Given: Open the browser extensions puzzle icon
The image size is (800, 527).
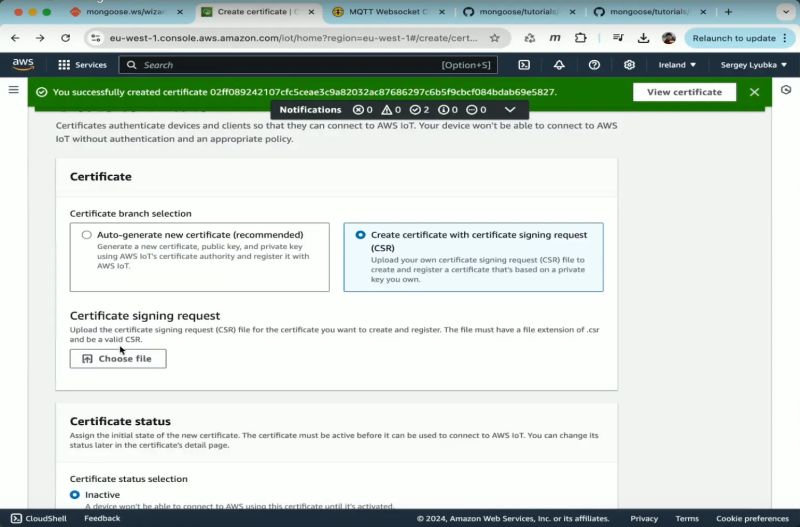Looking at the screenshot, I should click(580, 38).
